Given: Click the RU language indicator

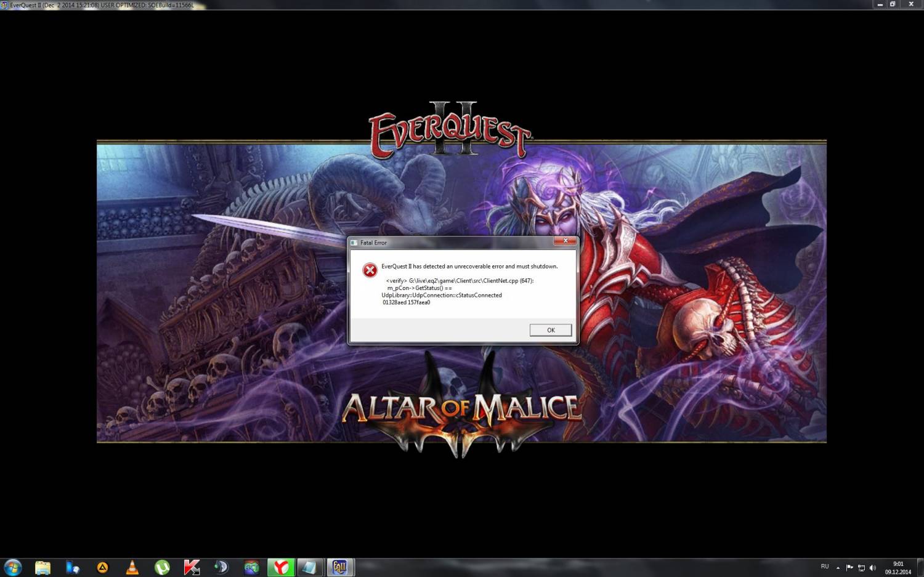Looking at the screenshot, I should (x=825, y=567).
